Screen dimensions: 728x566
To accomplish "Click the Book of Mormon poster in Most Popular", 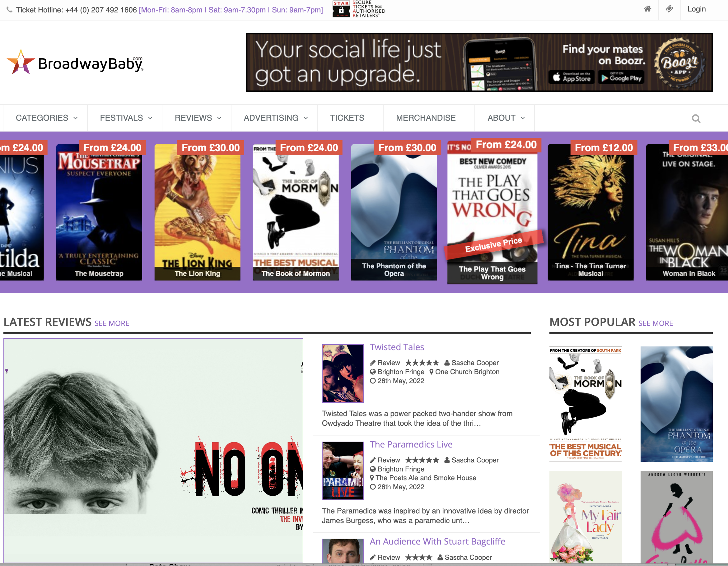I will tap(585, 404).
